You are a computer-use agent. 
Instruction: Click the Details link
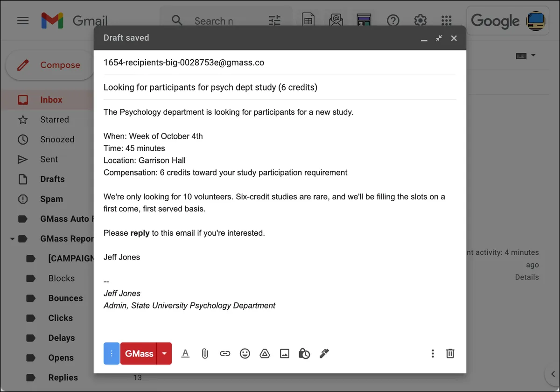(x=527, y=277)
